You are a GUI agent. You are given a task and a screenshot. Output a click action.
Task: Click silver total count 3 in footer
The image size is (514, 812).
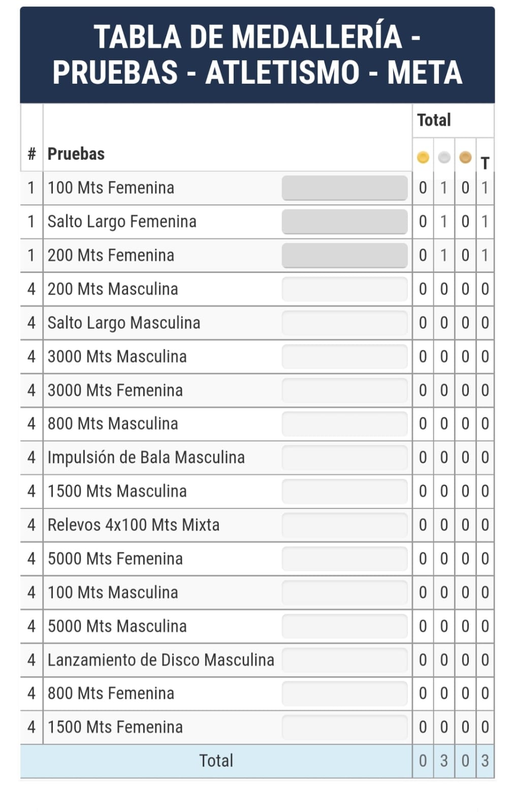(x=444, y=761)
